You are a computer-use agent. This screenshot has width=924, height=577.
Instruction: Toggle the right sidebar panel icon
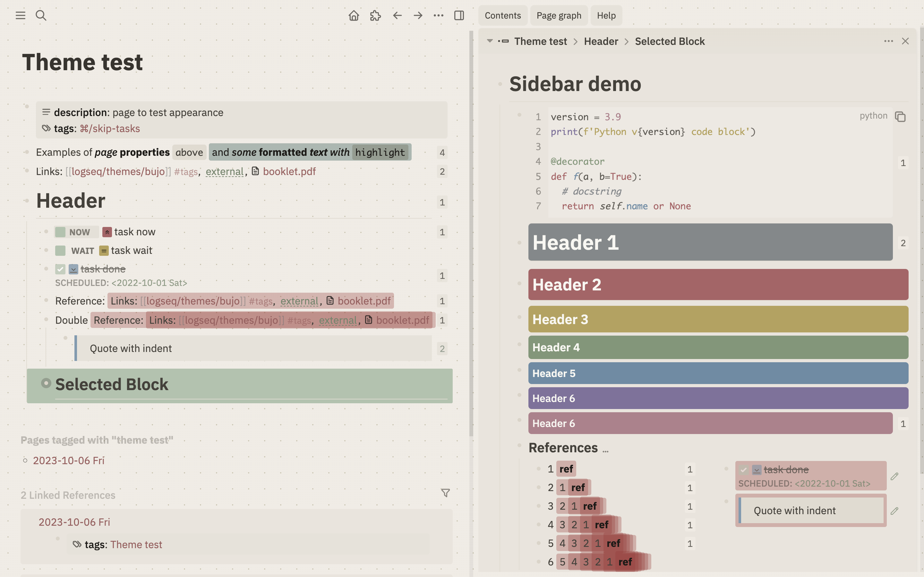(459, 15)
